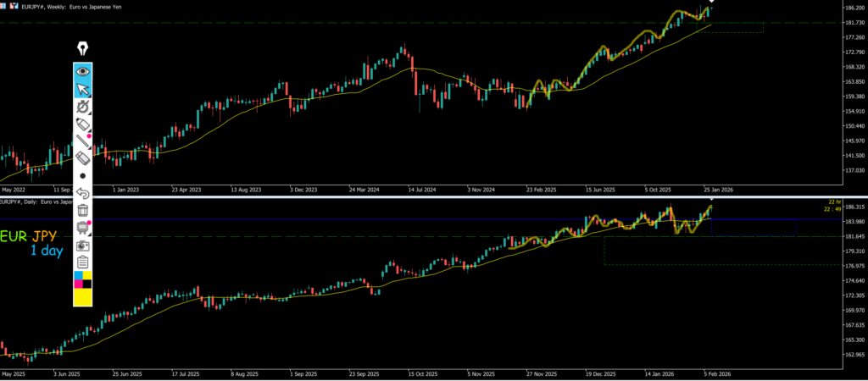This screenshot has width=868, height=381.
Task: Pick the yellow color swatch
Action: (x=84, y=298)
